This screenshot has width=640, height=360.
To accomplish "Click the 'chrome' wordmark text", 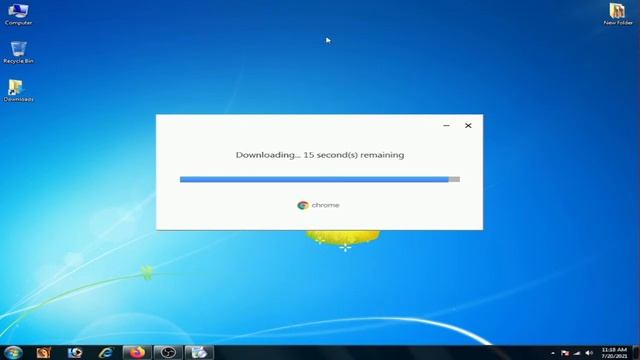I will 325,205.
